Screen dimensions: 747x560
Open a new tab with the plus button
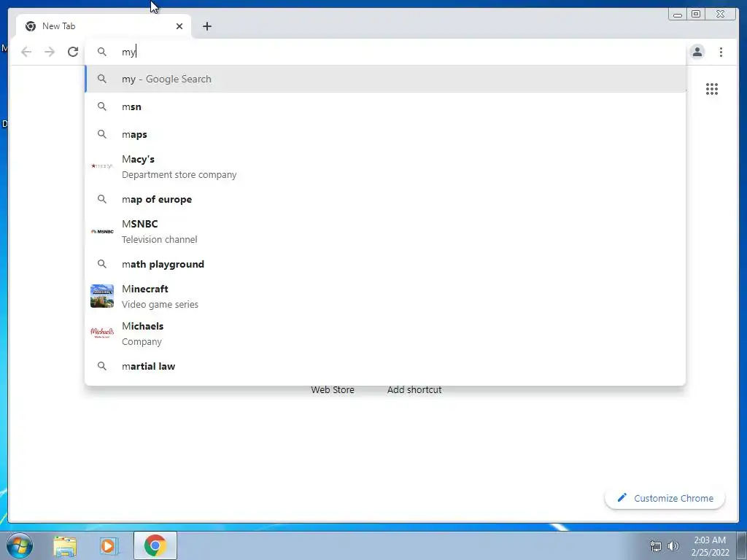[206, 26]
